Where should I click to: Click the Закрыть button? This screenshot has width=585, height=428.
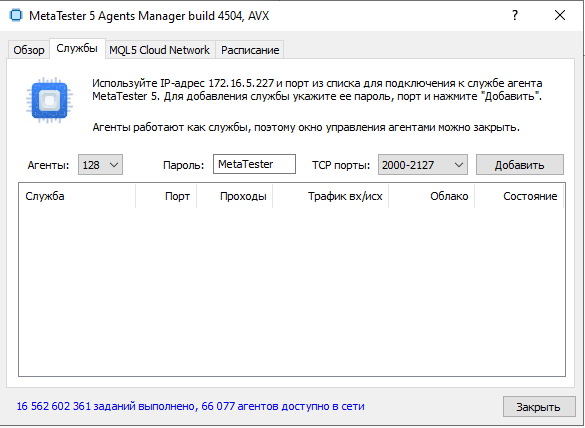(x=539, y=407)
